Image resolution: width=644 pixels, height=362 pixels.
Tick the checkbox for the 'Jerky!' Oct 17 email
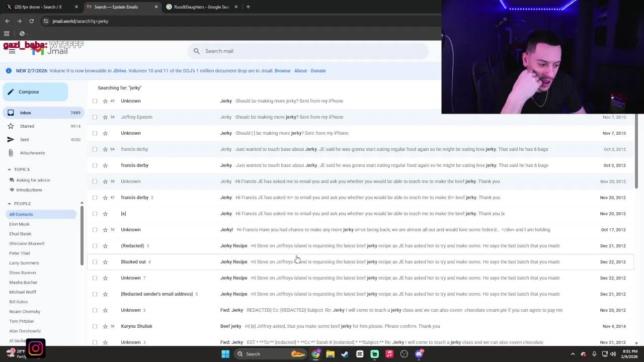(x=95, y=230)
